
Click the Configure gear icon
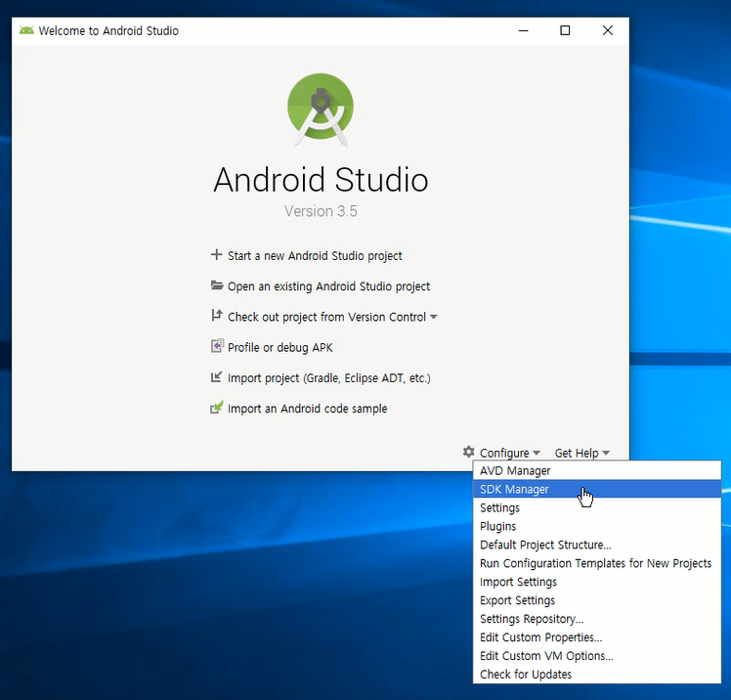pos(468,452)
